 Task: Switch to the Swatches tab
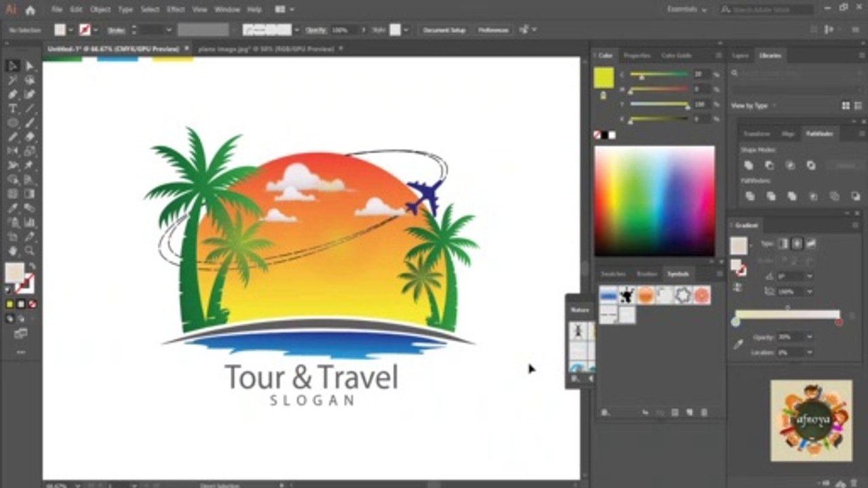pyautogui.click(x=613, y=274)
